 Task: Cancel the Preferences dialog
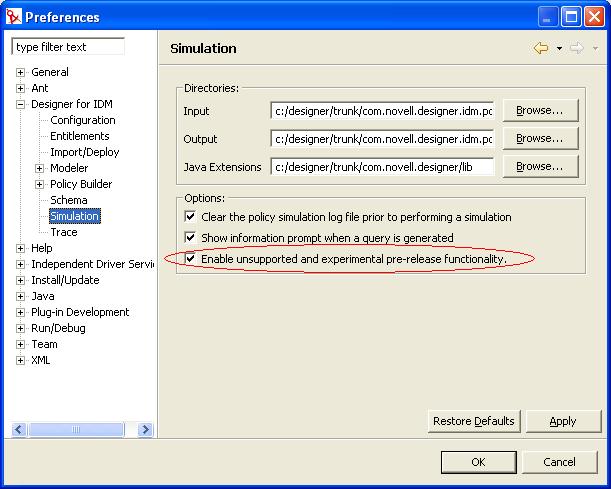[560, 462]
